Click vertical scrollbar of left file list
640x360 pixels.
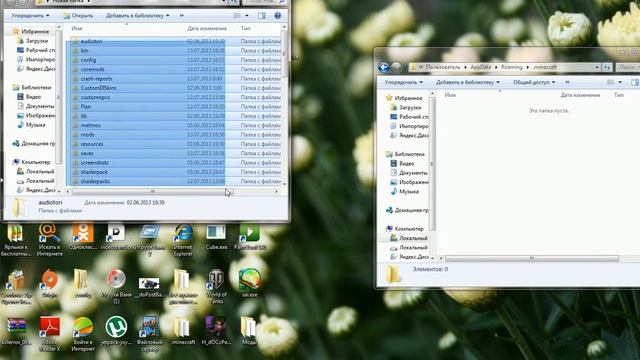284,53
